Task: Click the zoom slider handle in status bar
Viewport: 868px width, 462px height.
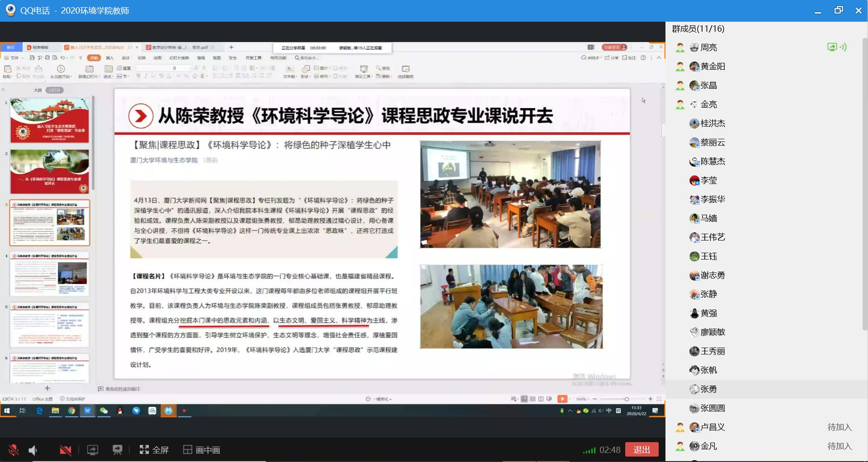Action: (626, 399)
